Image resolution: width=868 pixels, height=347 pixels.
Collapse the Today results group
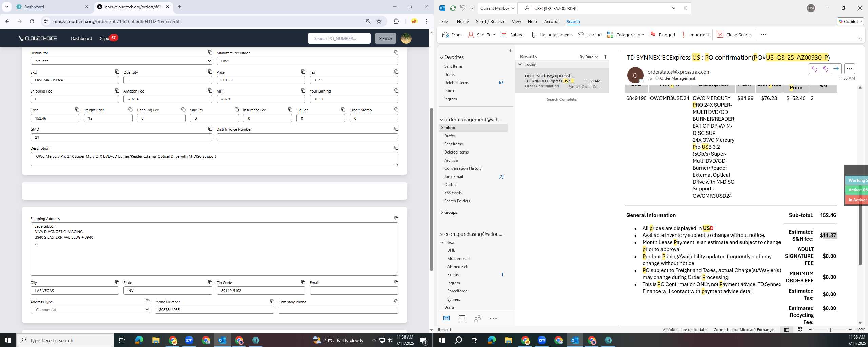(520, 64)
